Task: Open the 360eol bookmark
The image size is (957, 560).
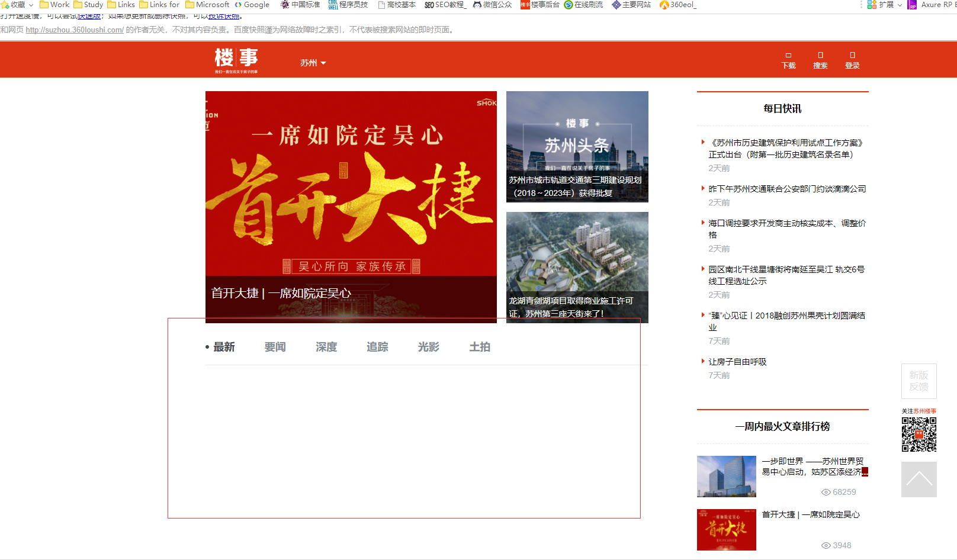Action: 678,5
